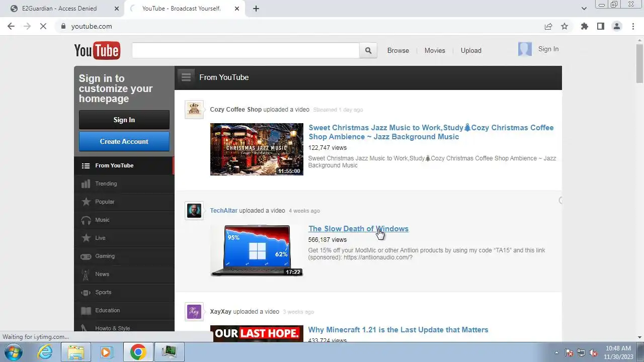
Task: Open Christmas Jazz Music thumbnail
Action: point(257,149)
